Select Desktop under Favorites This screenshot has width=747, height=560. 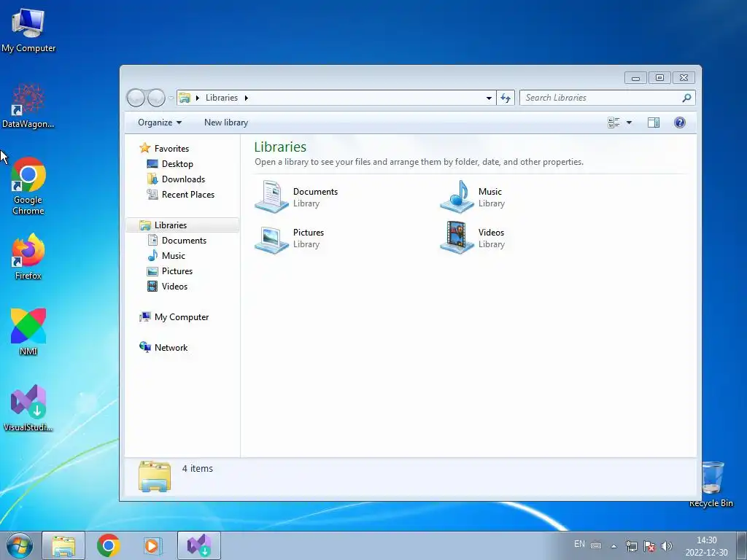177,164
